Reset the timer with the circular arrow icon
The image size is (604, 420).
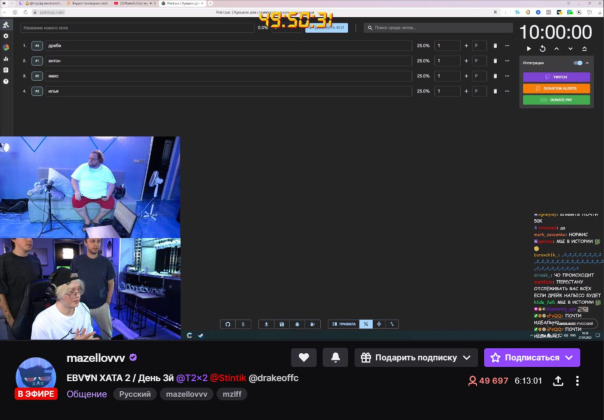pos(542,49)
